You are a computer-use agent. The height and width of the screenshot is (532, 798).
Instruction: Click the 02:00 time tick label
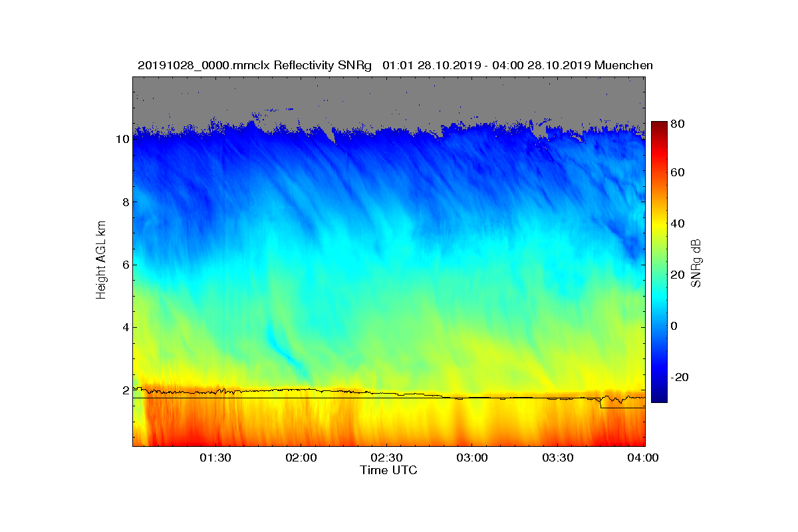[x=301, y=458]
